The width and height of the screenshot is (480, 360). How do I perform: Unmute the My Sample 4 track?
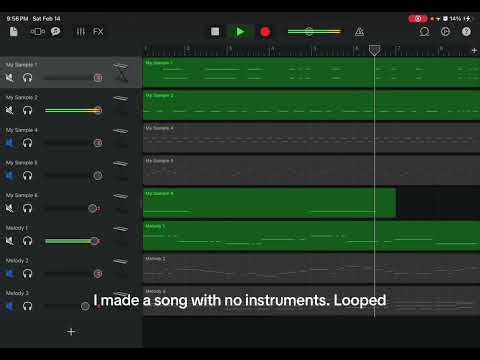(10, 143)
